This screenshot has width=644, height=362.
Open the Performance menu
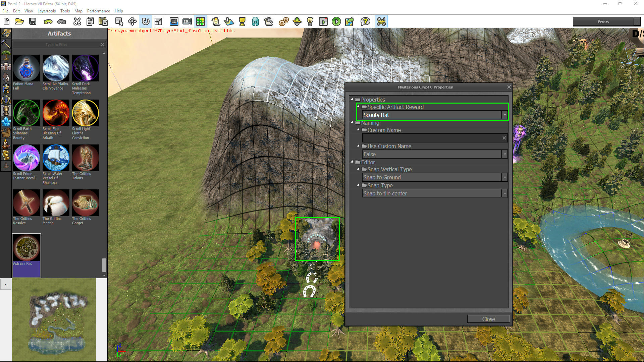[x=98, y=11]
